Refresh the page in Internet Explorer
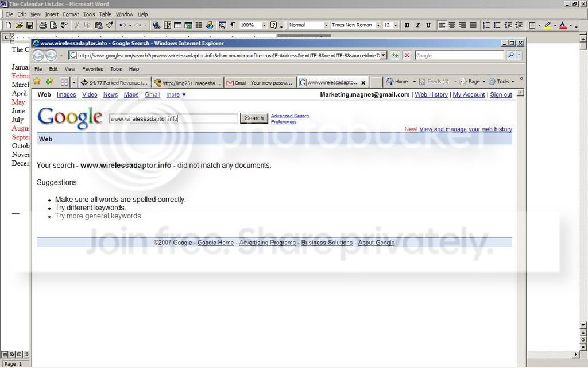The height and width of the screenshot is (368, 588). [x=395, y=56]
